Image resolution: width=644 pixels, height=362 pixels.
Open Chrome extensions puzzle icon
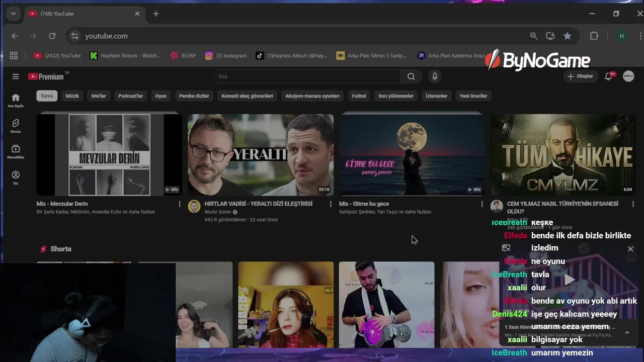tap(594, 36)
